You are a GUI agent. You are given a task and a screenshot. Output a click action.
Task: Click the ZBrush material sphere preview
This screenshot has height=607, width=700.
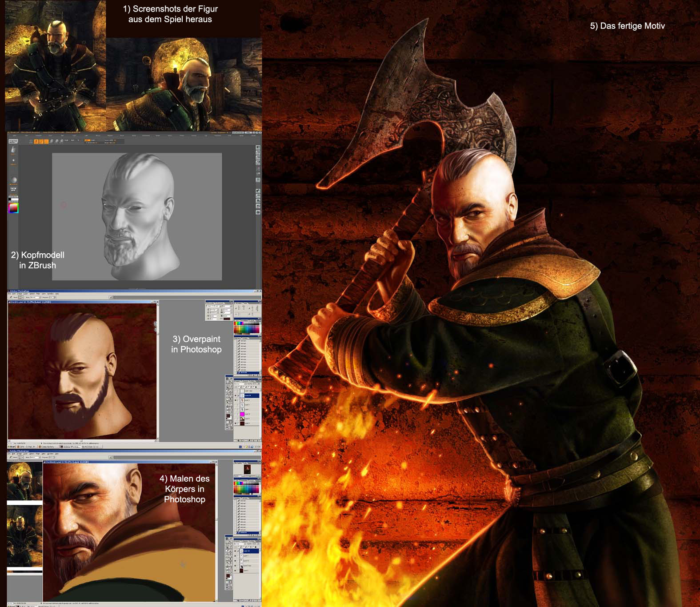point(14,180)
